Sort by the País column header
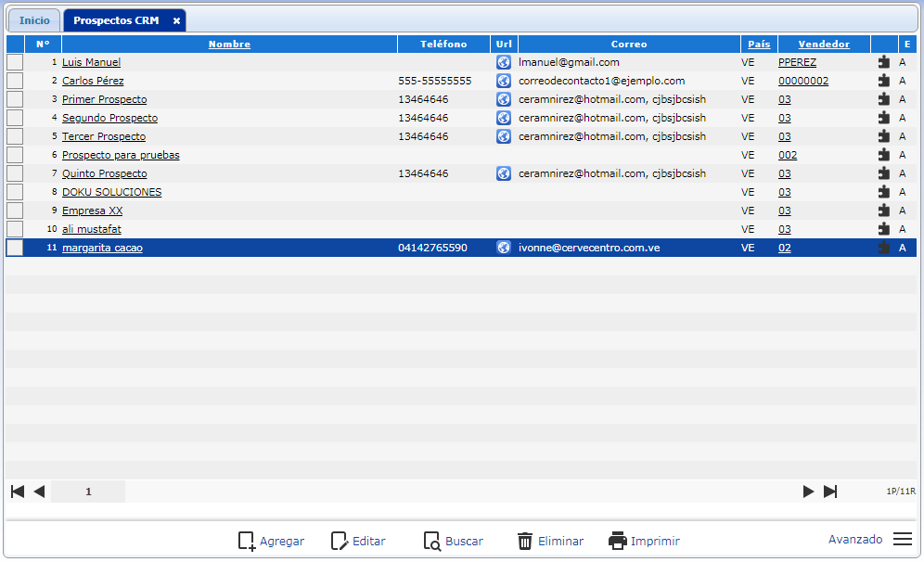This screenshot has height=562, width=924. [x=759, y=45]
